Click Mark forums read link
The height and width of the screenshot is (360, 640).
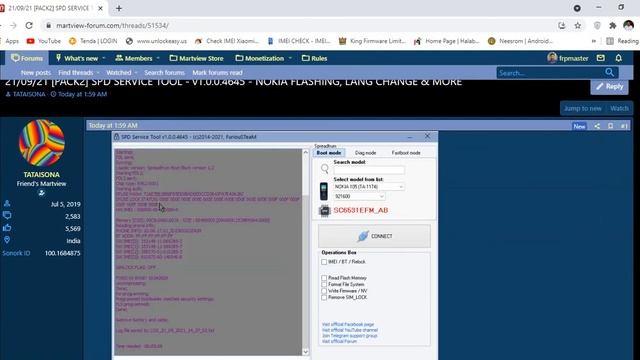218,73
